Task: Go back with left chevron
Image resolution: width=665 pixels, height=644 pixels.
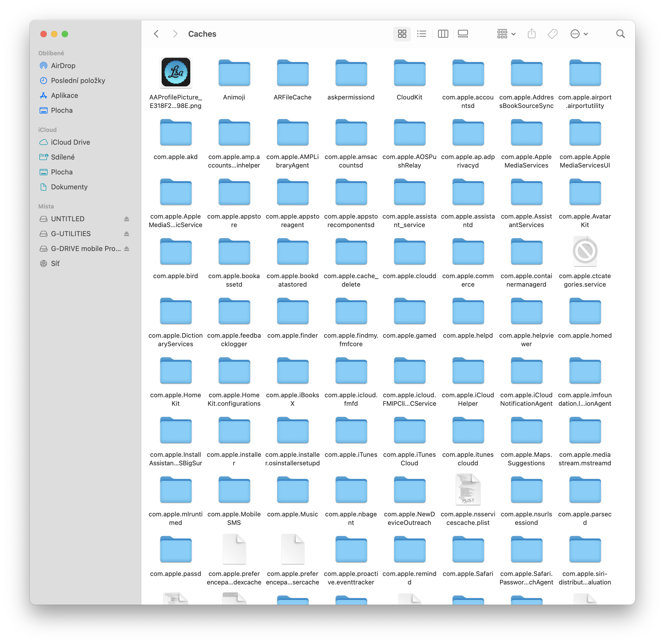Action: pos(156,34)
